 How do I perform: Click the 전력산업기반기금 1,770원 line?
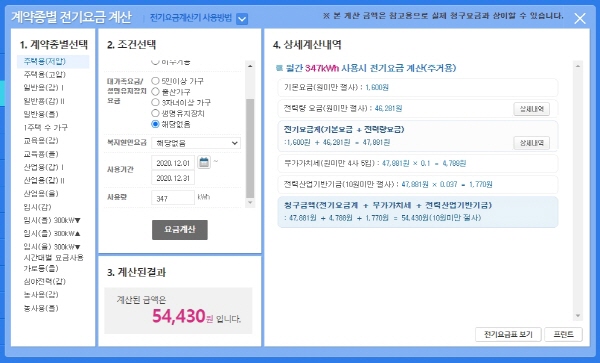click(417, 184)
